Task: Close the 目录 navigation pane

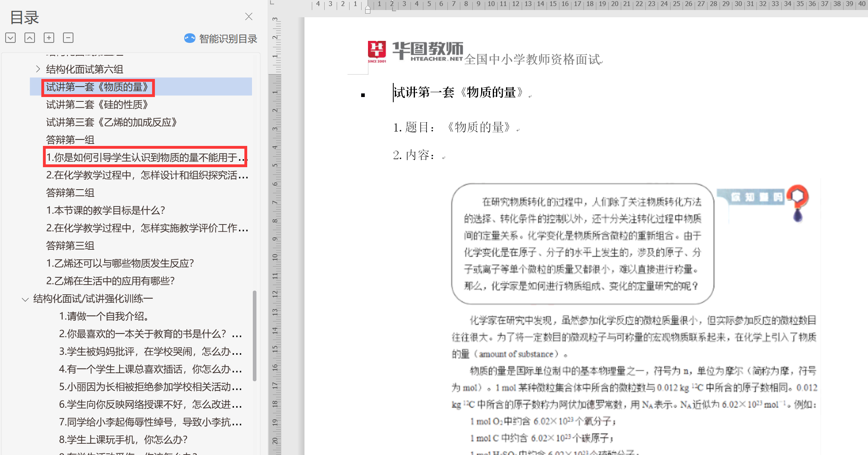Action: pos(249,16)
